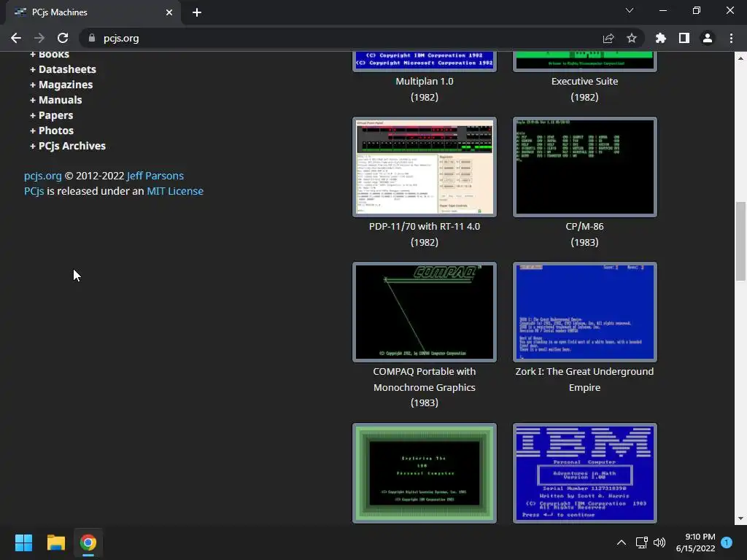Open Chrome extensions puzzle icon
The height and width of the screenshot is (560, 747).
click(661, 38)
